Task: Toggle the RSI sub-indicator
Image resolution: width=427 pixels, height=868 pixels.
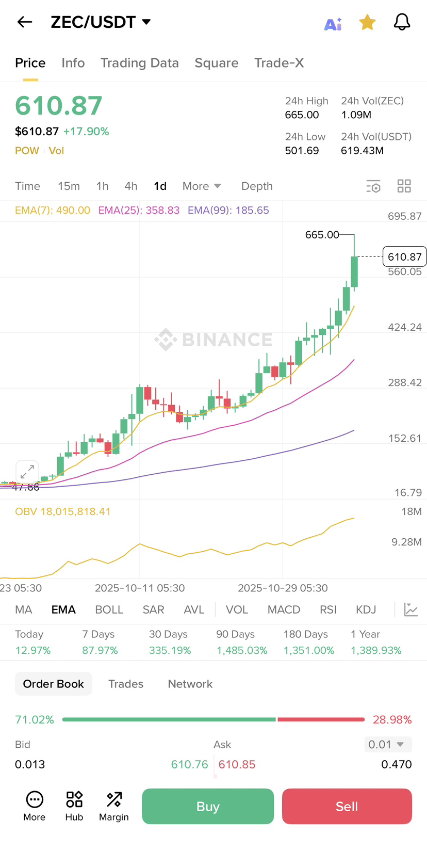Action: (328, 609)
